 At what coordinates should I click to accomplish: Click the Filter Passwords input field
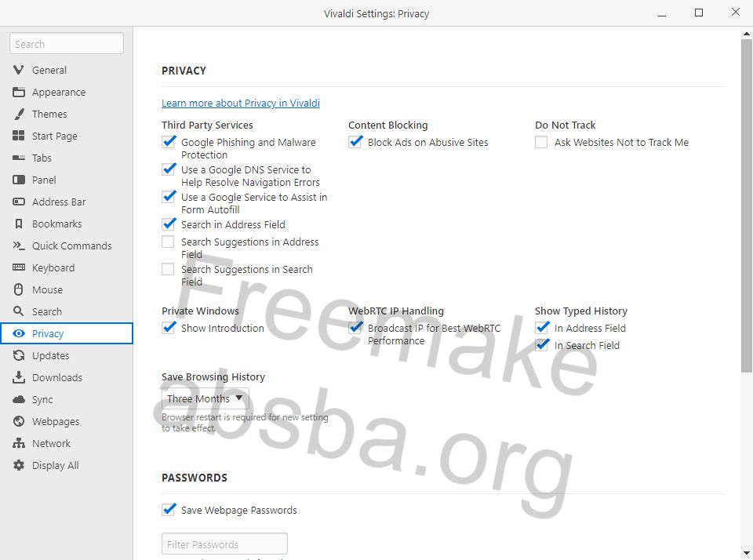[x=225, y=544]
